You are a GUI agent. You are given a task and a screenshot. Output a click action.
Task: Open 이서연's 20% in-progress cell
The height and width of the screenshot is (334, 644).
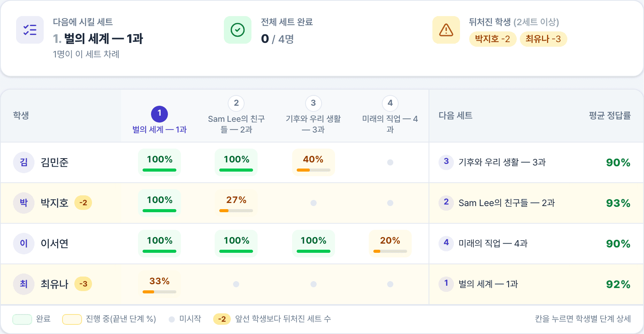point(390,244)
